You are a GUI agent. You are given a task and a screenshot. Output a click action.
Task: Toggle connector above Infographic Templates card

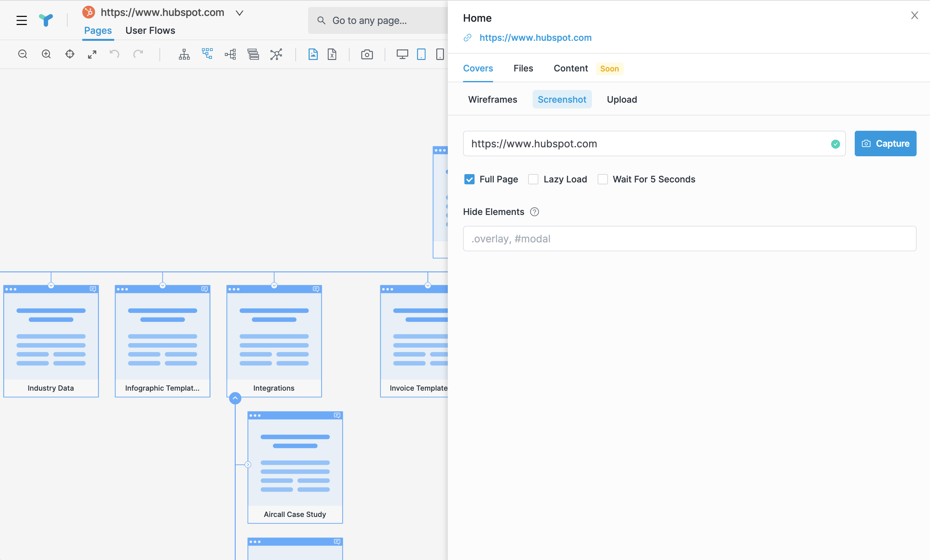pyautogui.click(x=163, y=285)
